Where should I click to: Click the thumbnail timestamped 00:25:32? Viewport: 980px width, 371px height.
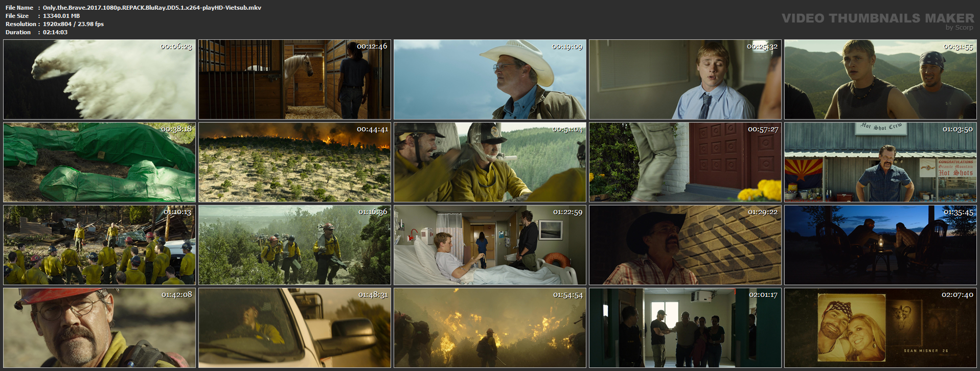685,80
